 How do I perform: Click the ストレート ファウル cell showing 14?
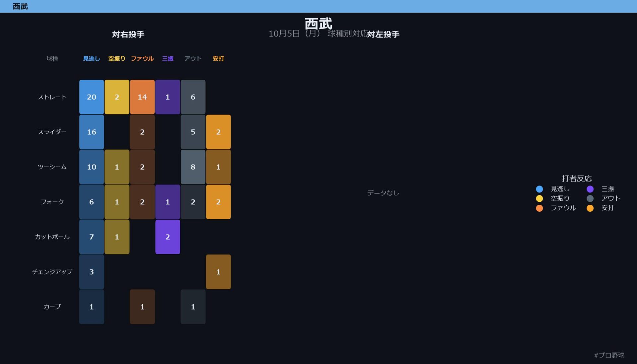(142, 97)
